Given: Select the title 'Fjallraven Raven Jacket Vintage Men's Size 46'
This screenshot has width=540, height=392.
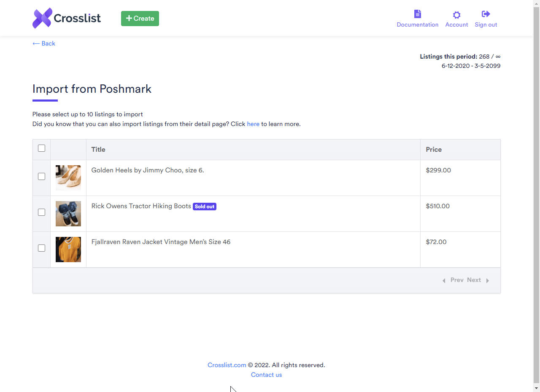Looking at the screenshot, I should click(x=161, y=242).
